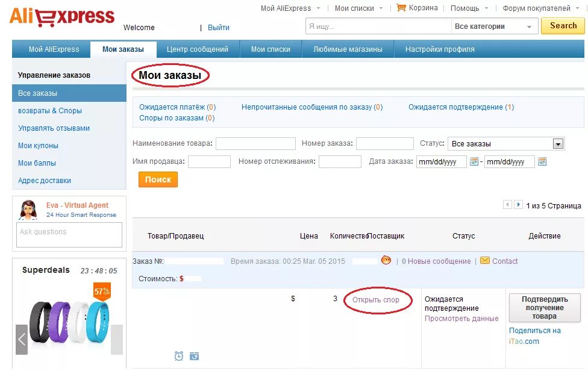
Task: Click the Ask questions box
Action: pos(69,235)
